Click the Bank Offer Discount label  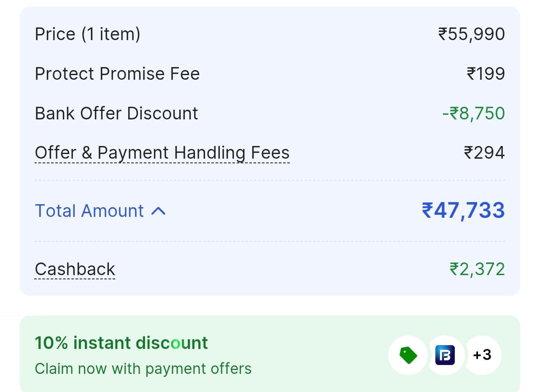[x=116, y=114]
